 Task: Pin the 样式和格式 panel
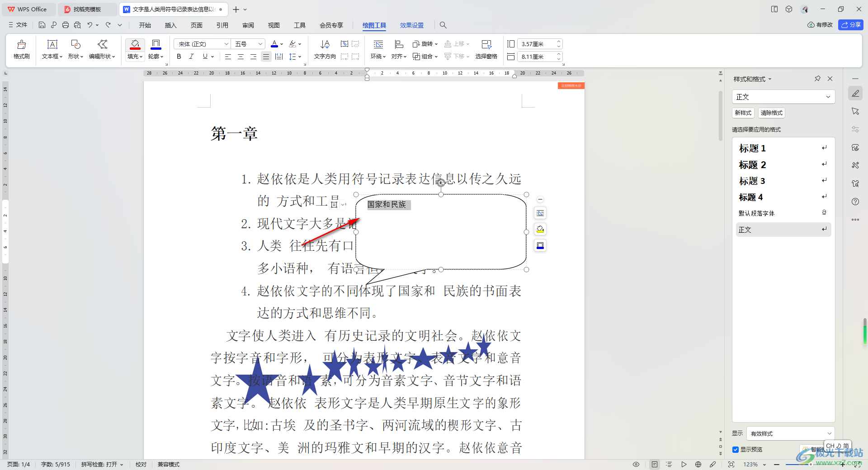(817, 79)
